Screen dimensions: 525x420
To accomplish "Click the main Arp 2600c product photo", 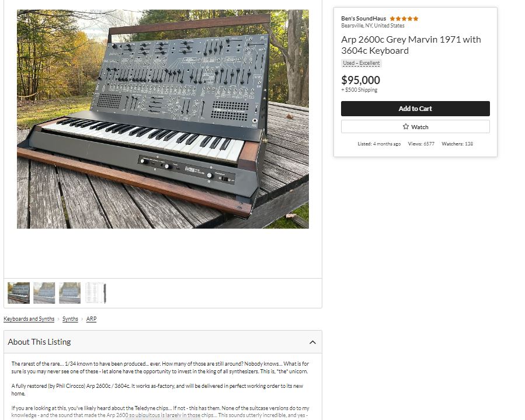I will click(163, 119).
